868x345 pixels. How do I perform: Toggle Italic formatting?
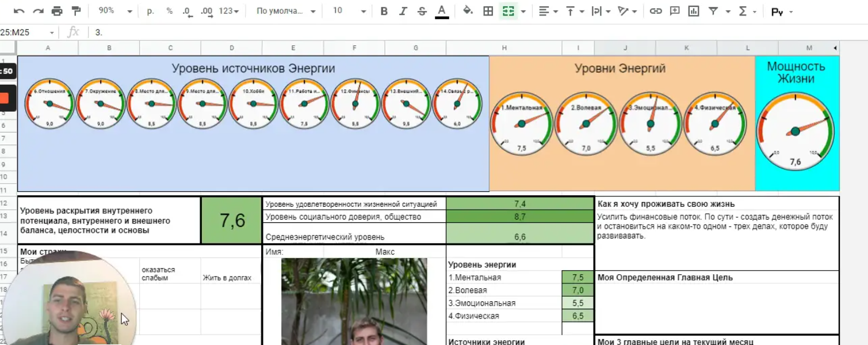pyautogui.click(x=403, y=11)
